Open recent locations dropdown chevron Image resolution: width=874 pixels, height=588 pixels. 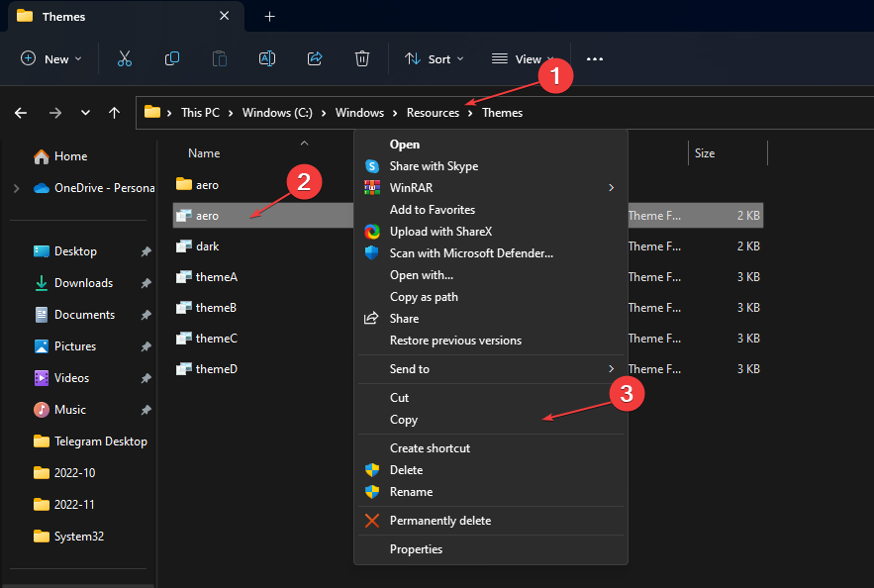85,113
